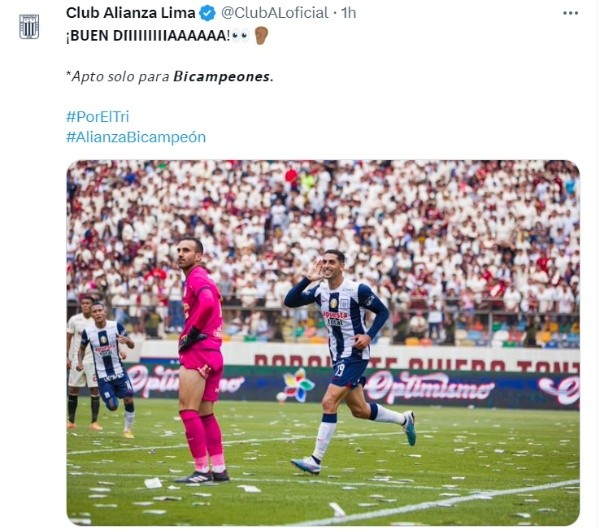The height and width of the screenshot is (530, 600).
Task: Click the bold word Bicampeones
Action: [222, 77]
